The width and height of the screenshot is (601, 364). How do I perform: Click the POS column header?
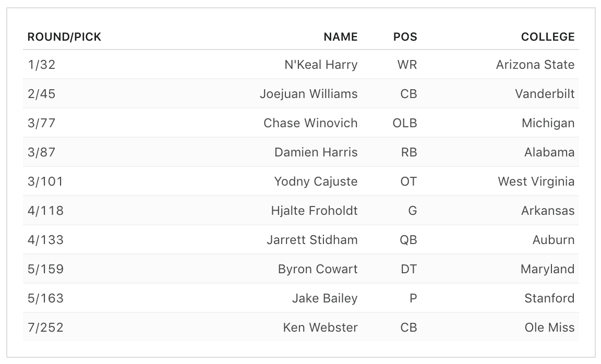(x=405, y=37)
